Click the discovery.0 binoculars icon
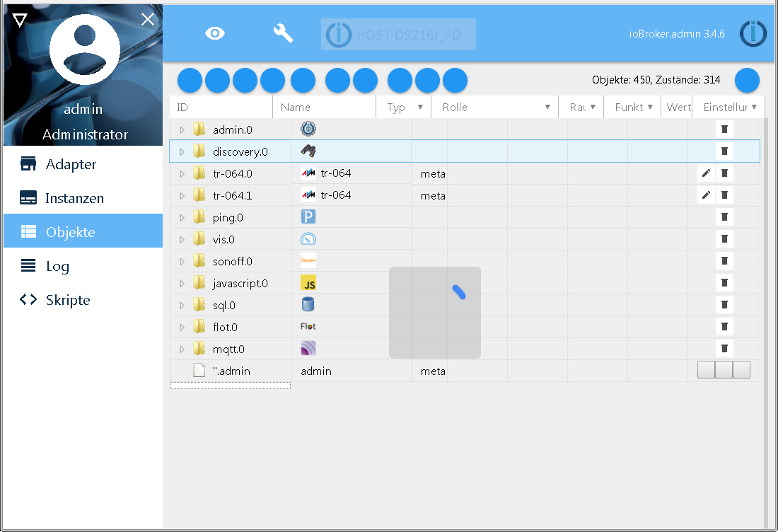Viewport: 778px width, 532px height. [308, 151]
